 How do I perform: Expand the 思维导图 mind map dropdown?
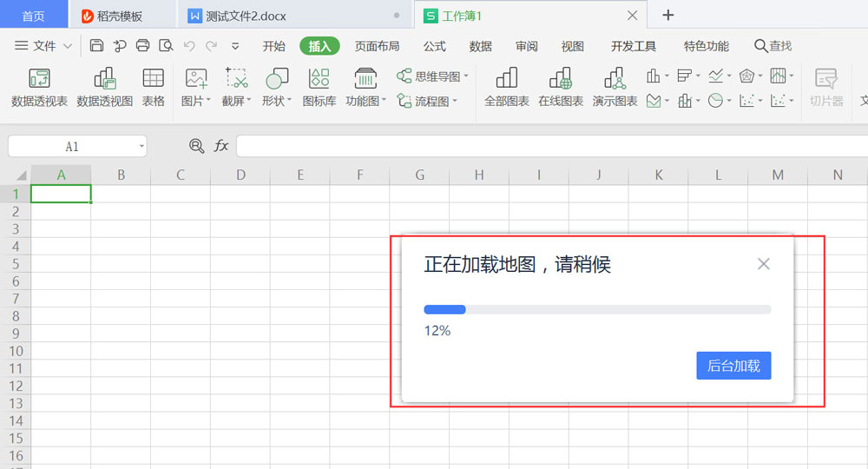pyautogui.click(x=466, y=76)
